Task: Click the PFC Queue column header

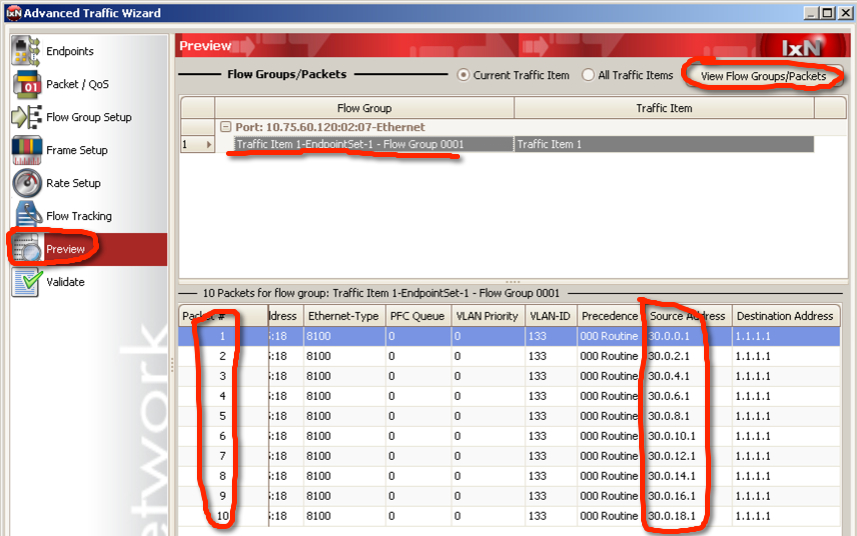Action: pyautogui.click(x=418, y=316)
